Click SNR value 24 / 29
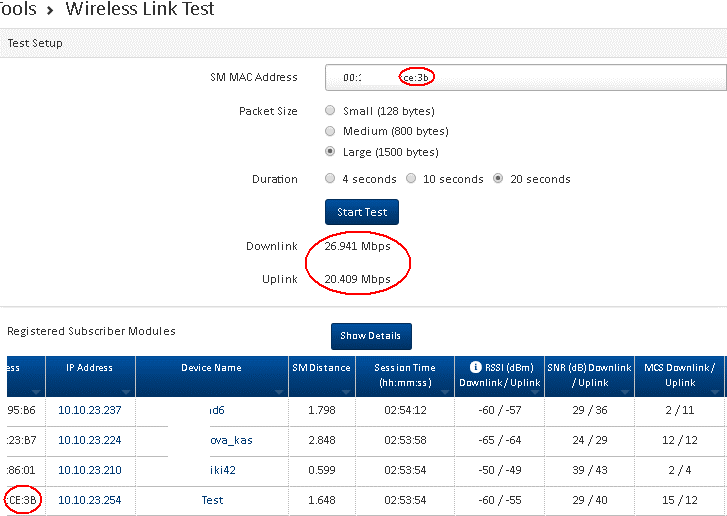The width and height of the screenshot is (727, 516). tap(590, 440)
